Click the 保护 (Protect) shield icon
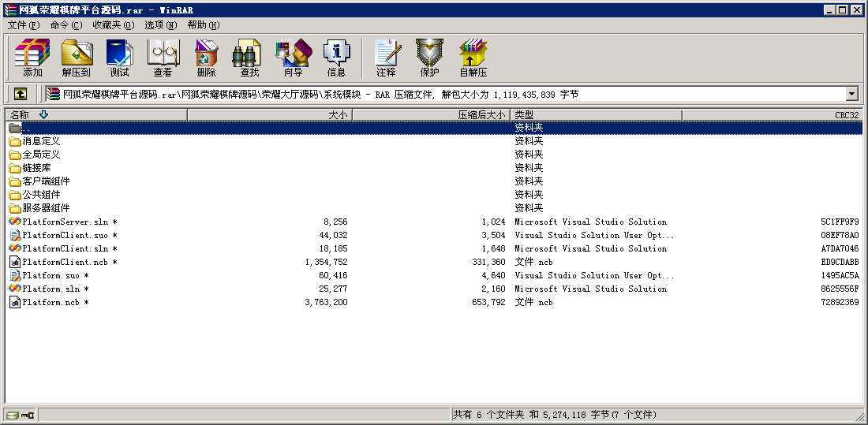The height and width of the screenshot is (425, 868). pyautogui.click(x=429, y=58)
